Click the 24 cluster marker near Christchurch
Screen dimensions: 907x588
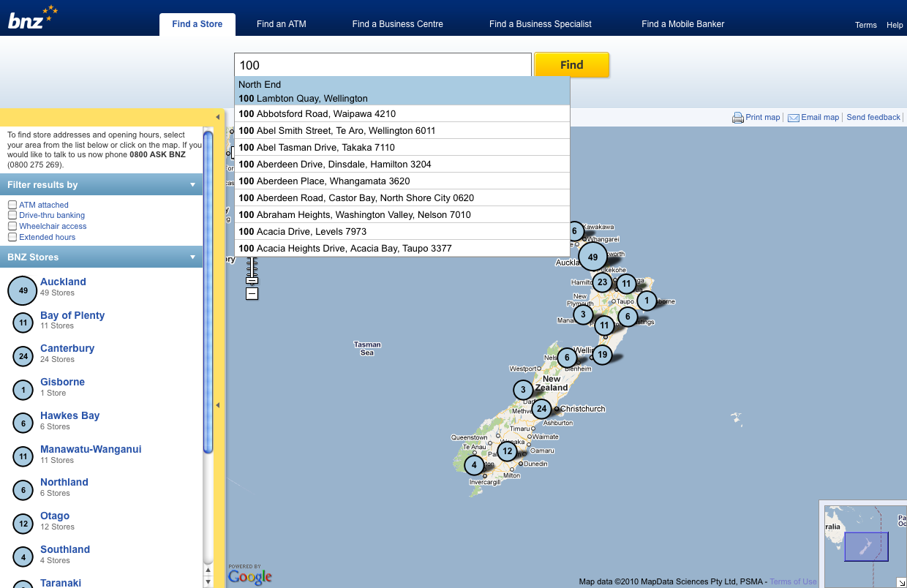point(541,409)
